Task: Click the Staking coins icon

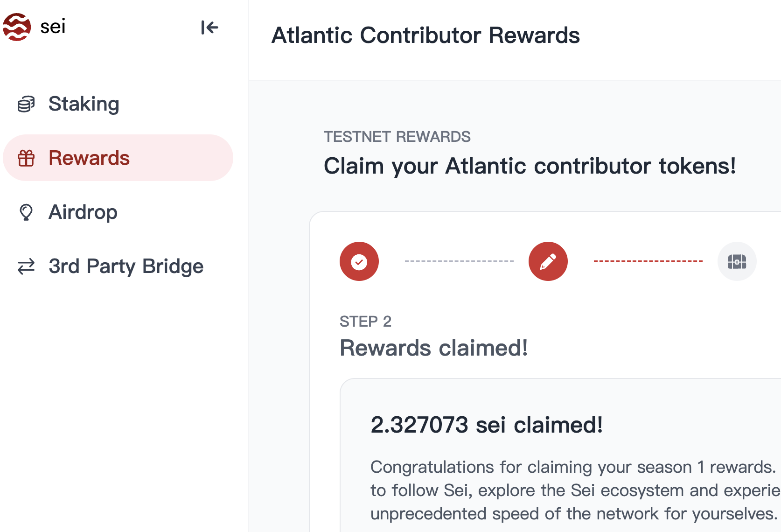Action: [26, 104]
